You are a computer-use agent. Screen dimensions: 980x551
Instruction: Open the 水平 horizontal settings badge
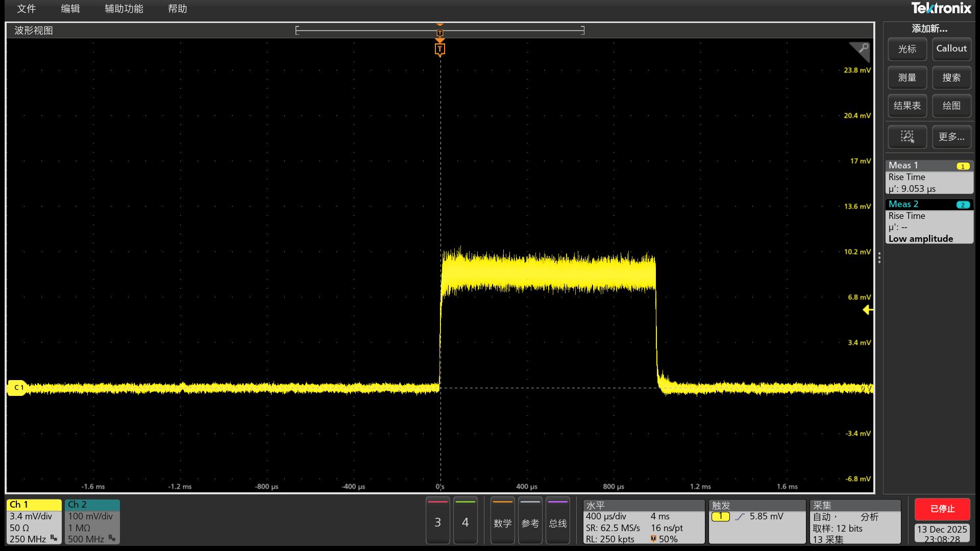[643, 521]
